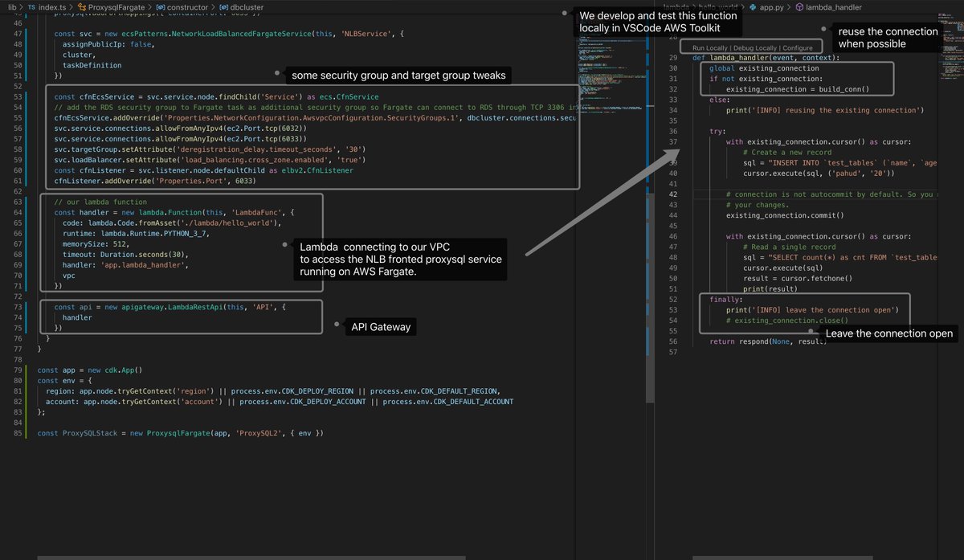Click '# existing_connection.close()' comment line

point(786,320)
